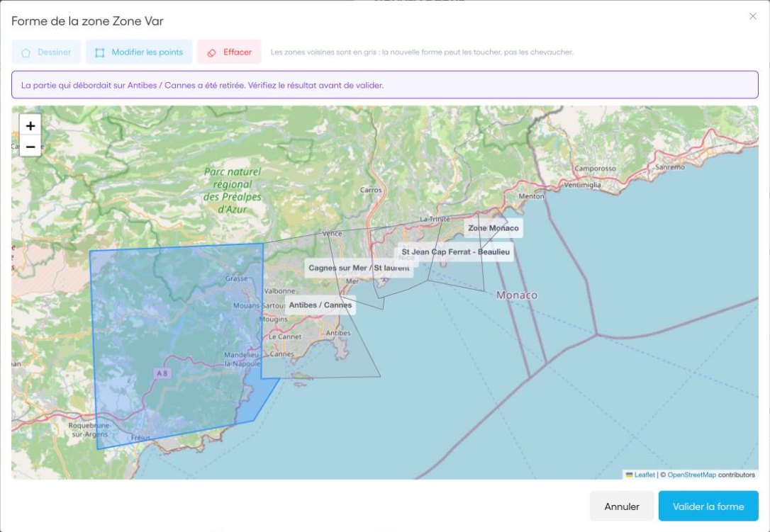This screenshot has height=532, width=770.
Task: Select the Dessiner drawing tool
Action: click(46, 52)
